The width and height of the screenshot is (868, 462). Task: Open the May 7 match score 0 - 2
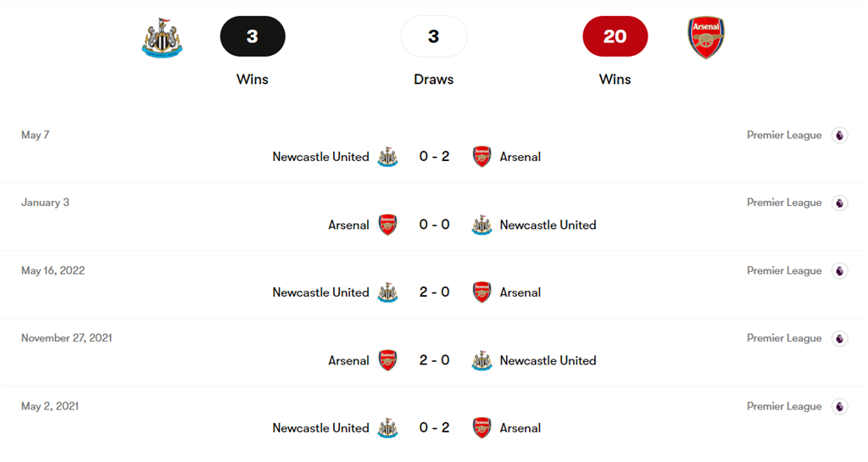click(x=434, y=157)
